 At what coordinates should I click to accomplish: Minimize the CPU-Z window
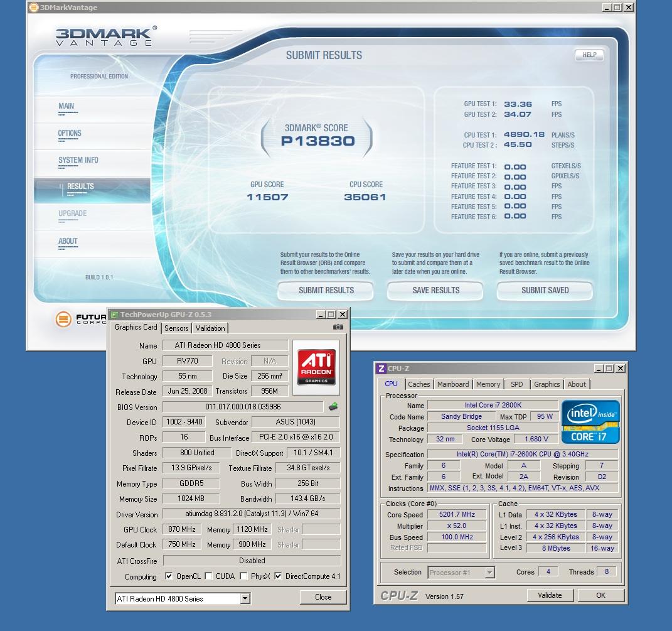pyautogui.click(x=599, y=369)
